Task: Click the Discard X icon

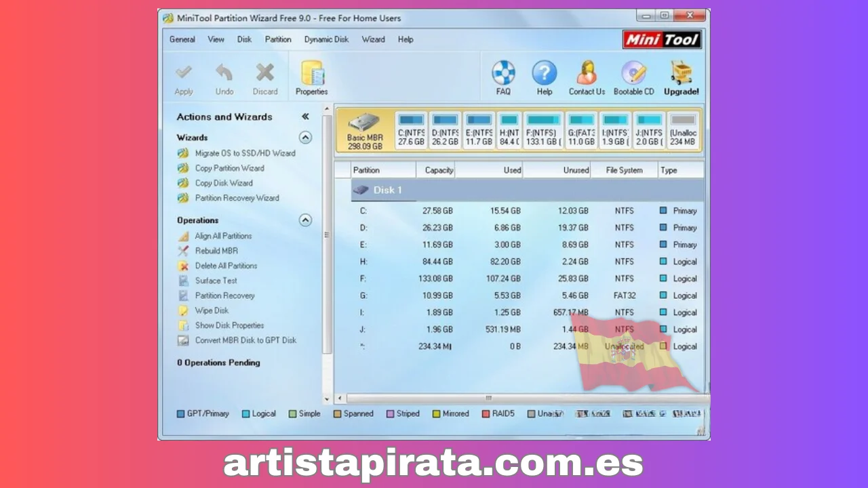Action: pyautogui.click(x=265, y=73)
